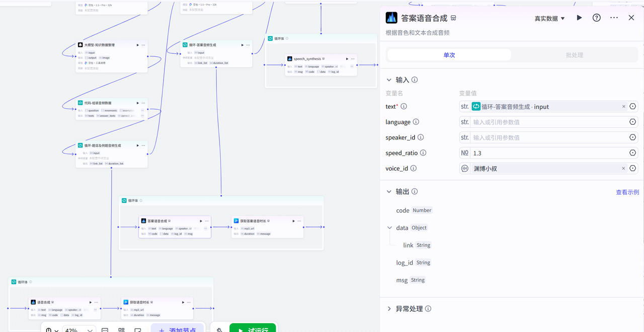Run the 语音合成 node
This screenshot has width=644, height=332.
point(91,302)
